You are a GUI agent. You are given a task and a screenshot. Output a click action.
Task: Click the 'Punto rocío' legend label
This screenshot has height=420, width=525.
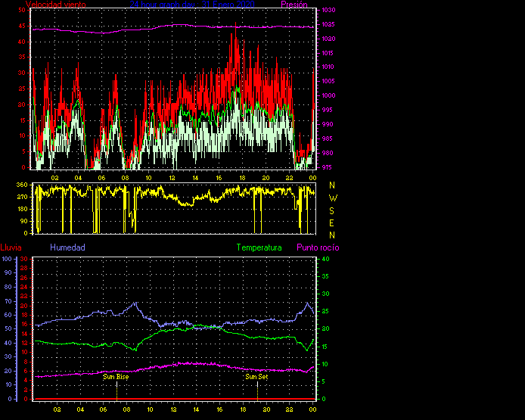coord(318,247)
